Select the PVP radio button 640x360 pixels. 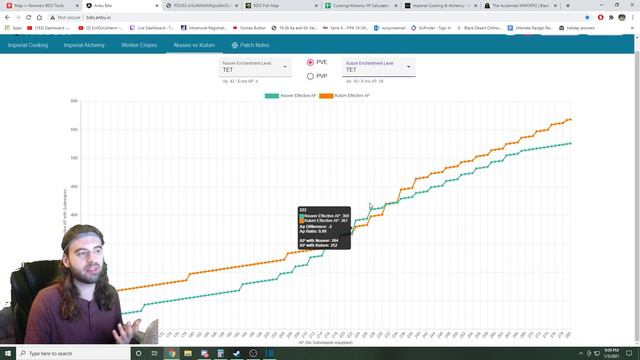pyautogui.click(x=310, y=76)
